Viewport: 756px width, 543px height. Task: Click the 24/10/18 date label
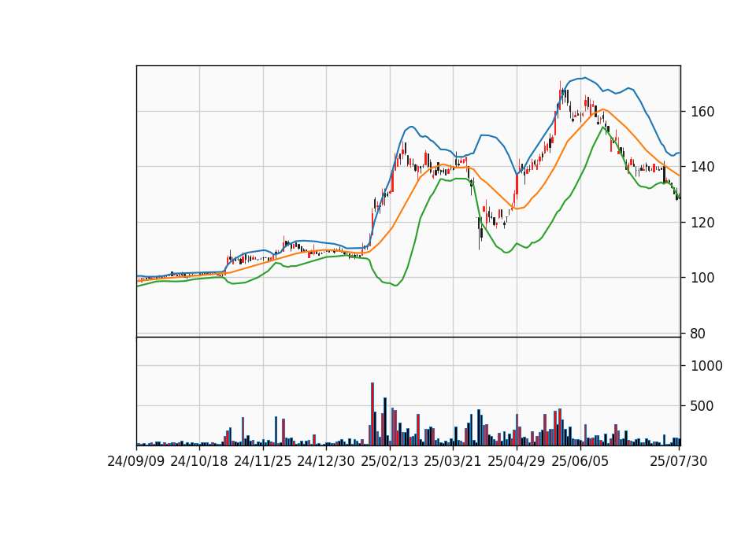[x=199, y=461]
